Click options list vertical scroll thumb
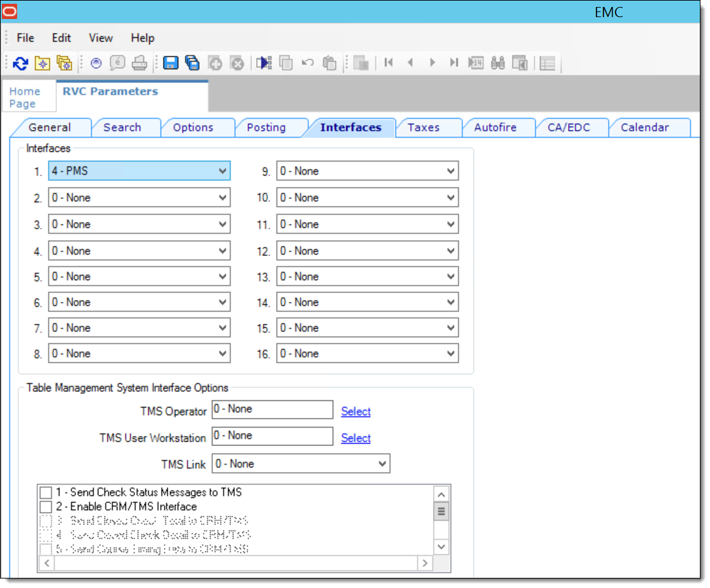Screen dimensions: 710x588 click(441, 512)
